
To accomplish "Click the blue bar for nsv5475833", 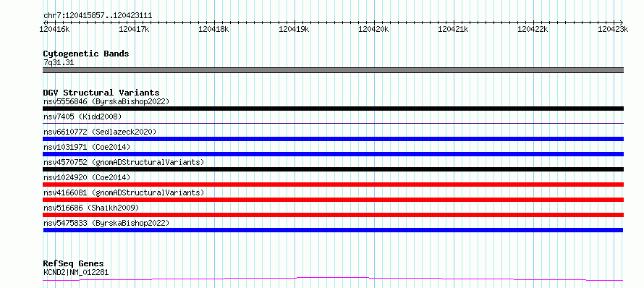I will pos(333,230).
